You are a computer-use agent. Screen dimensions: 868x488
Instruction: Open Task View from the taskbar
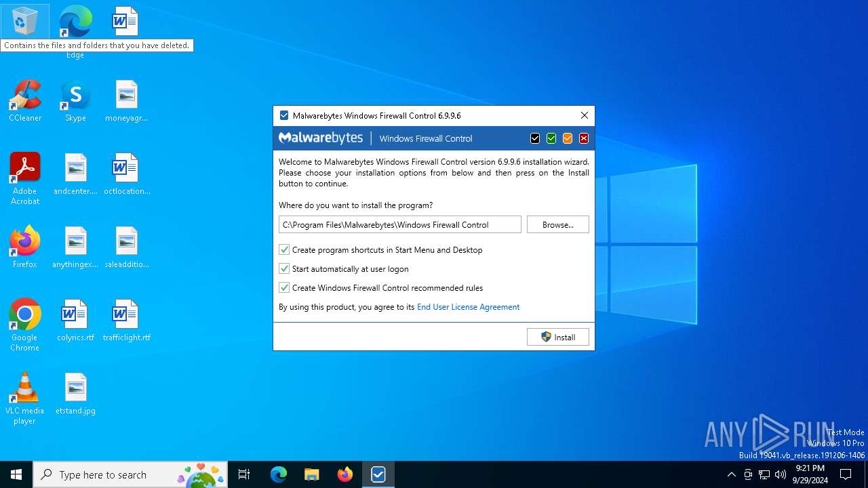click(244, 474)
